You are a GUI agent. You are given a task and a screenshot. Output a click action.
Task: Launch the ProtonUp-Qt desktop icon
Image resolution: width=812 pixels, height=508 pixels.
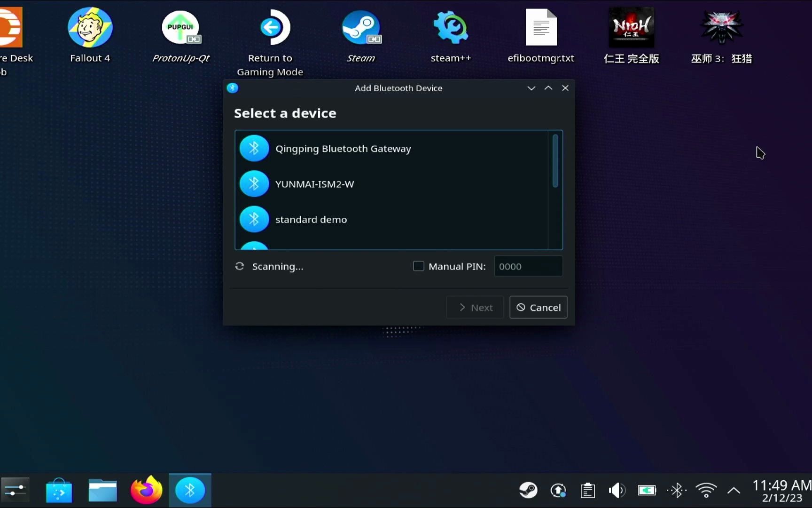181,35
